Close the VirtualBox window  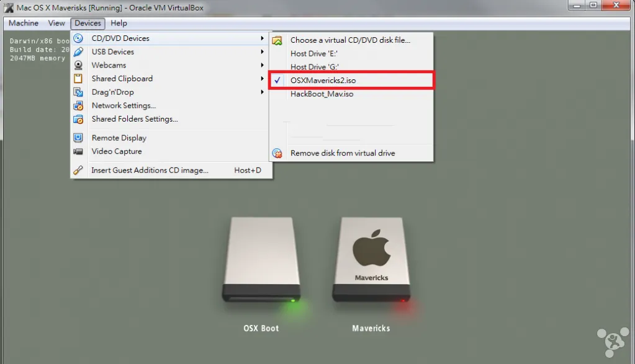point(616,5)
